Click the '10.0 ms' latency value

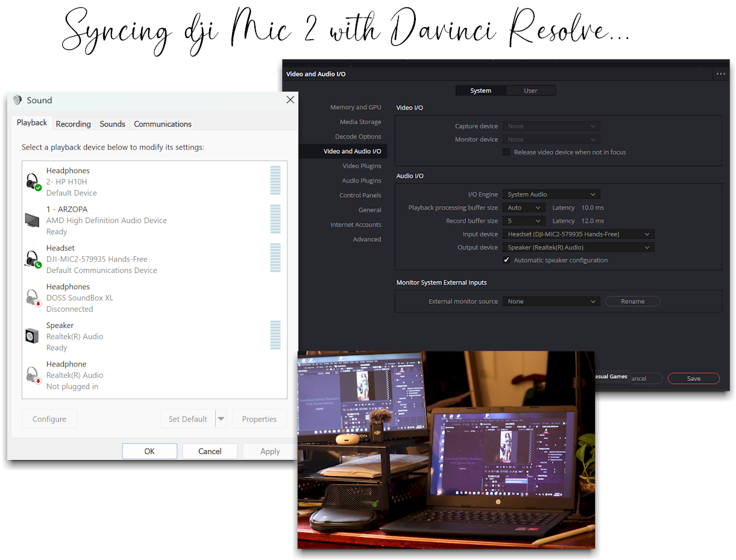593,207
